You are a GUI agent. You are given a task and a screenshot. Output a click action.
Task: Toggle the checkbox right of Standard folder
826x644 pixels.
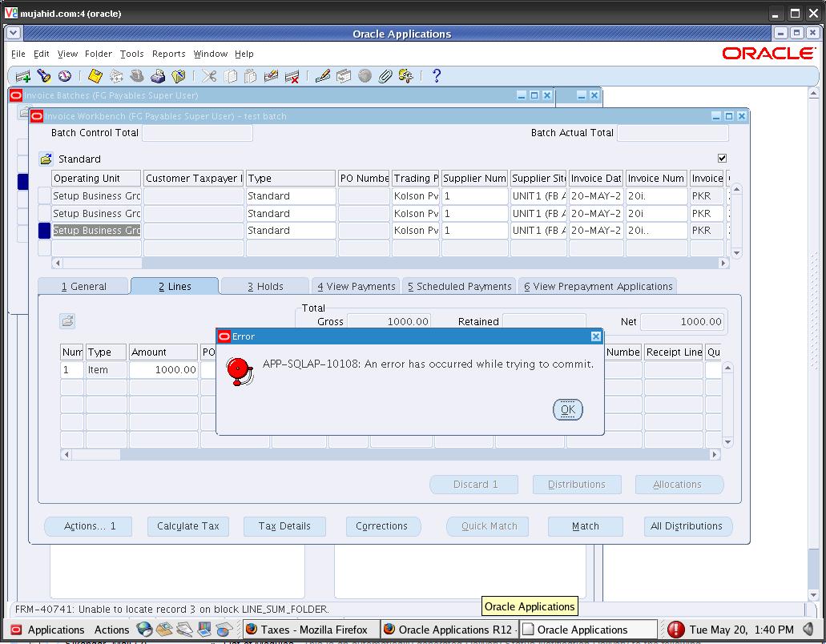pos(722,158)
